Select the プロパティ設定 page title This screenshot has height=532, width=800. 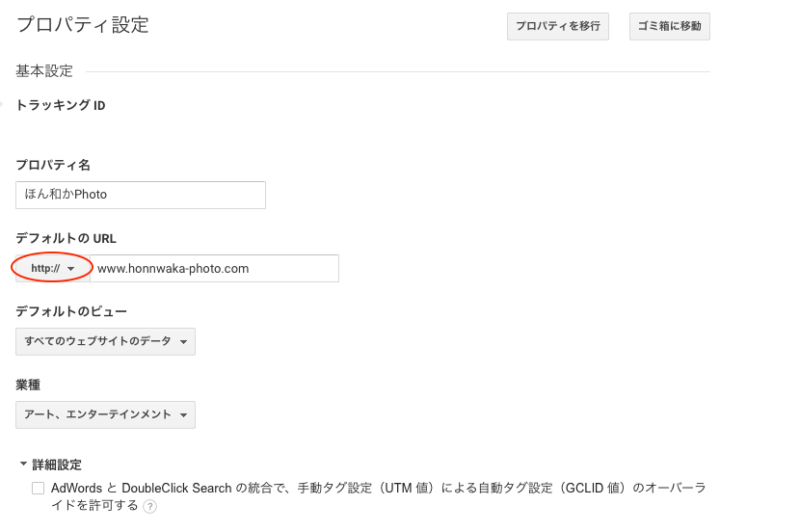point(83,24)
